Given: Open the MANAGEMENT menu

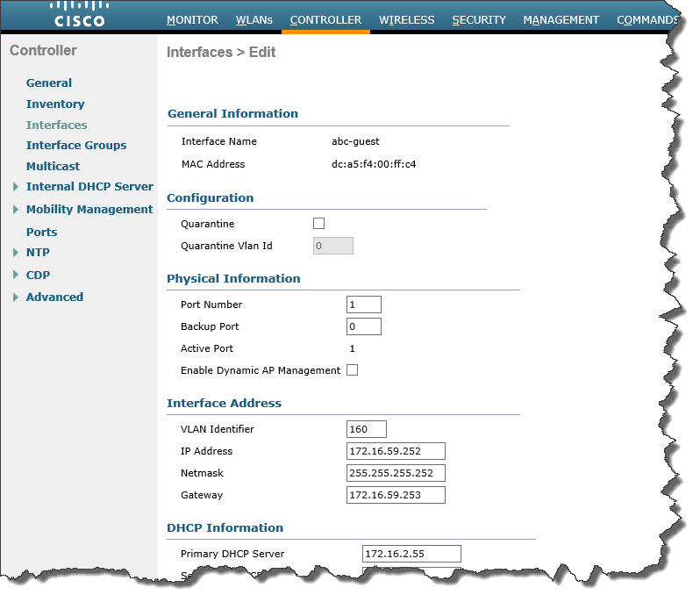Looking at the screenshot, I should pos(561,20).
